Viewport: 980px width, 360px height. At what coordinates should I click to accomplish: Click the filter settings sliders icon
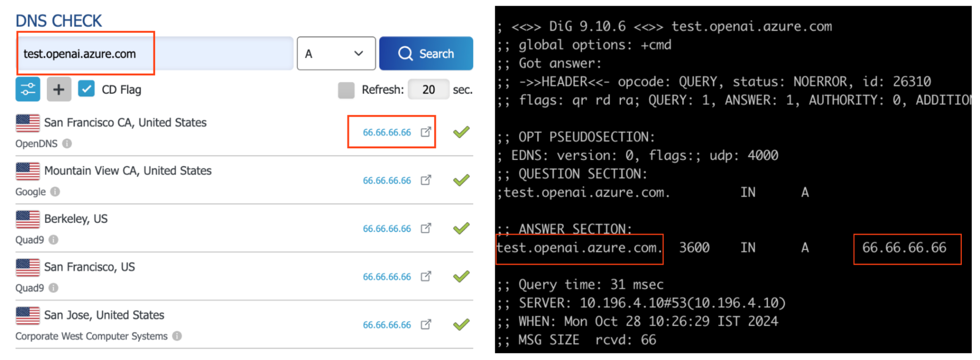[x=28, y=89]
